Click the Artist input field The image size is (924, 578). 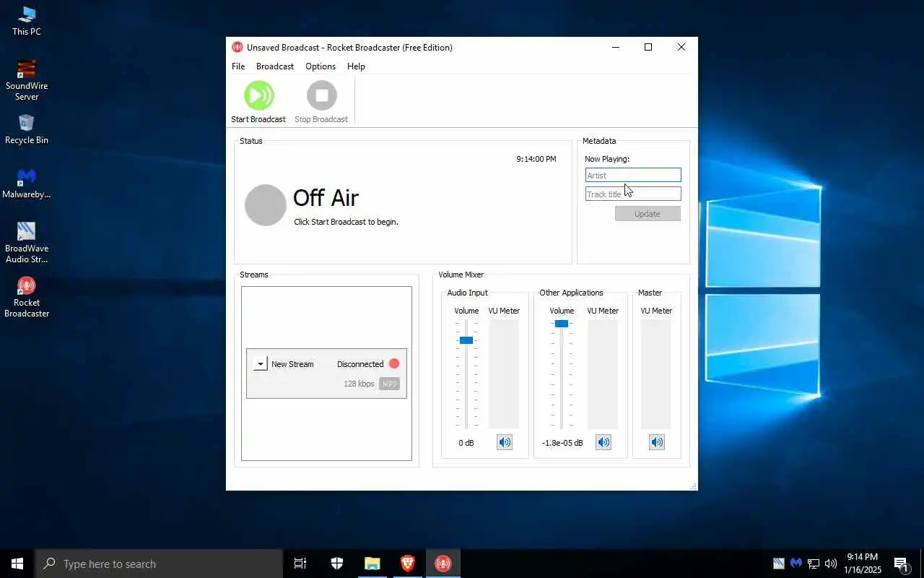633,176
